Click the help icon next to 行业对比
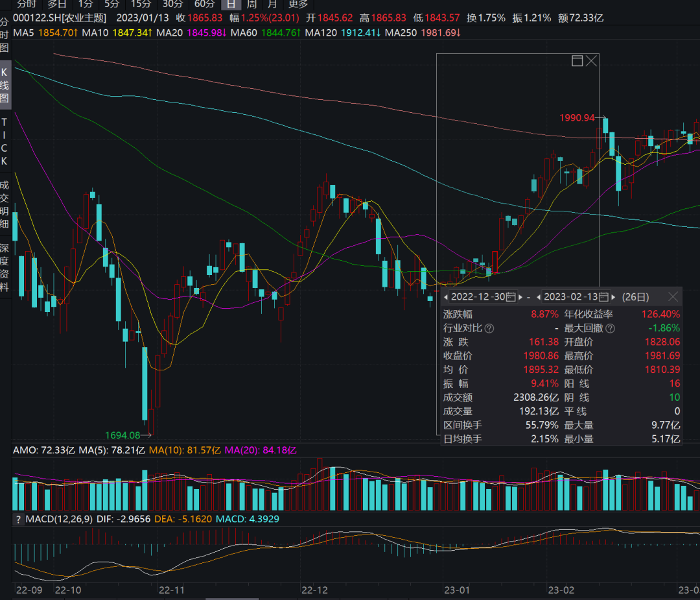This screenshot has height=600, width=700. 489,328
